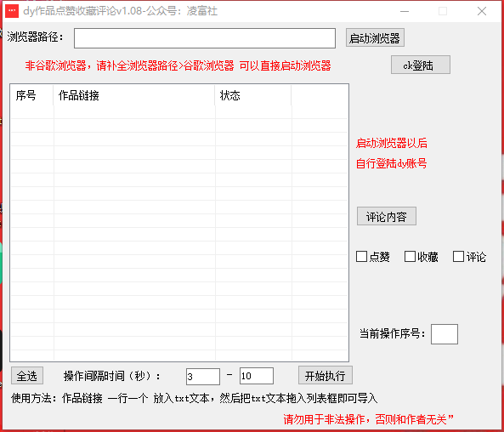The image size is (504, 432).
Task: Click the 启动浏览器 button
Action: pos(375,38)
